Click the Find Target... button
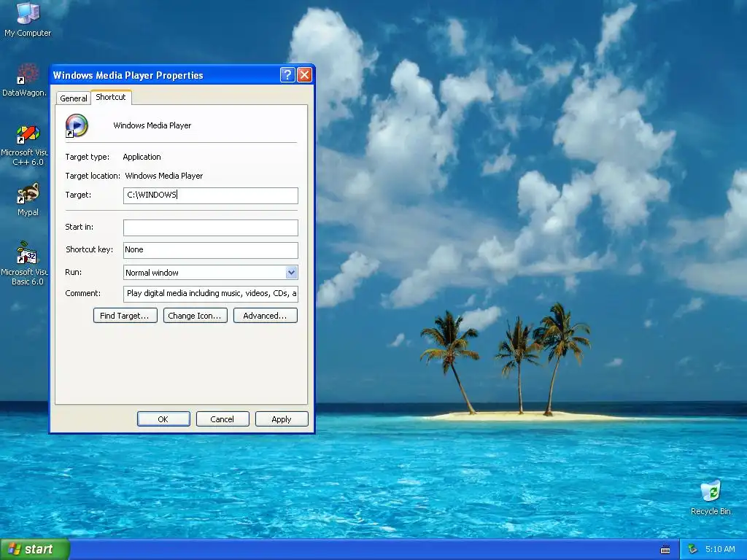Viewport: 747px width, 560px height. click(125, 316)
